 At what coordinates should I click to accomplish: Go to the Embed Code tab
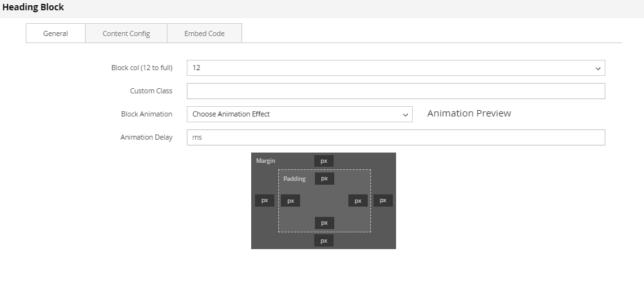(204, 33)
